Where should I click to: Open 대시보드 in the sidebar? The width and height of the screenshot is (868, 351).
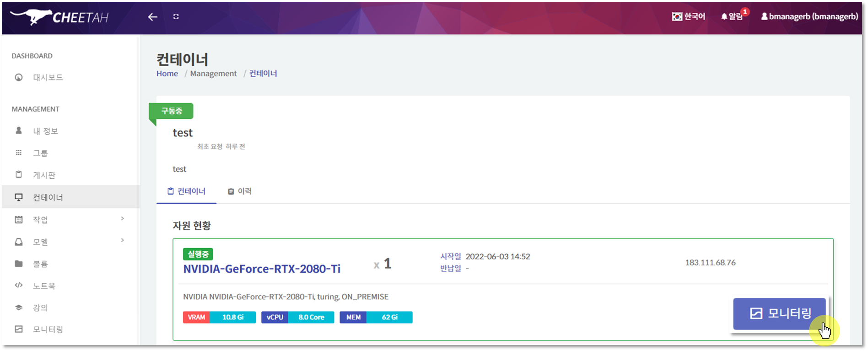(x=48, y=77)
